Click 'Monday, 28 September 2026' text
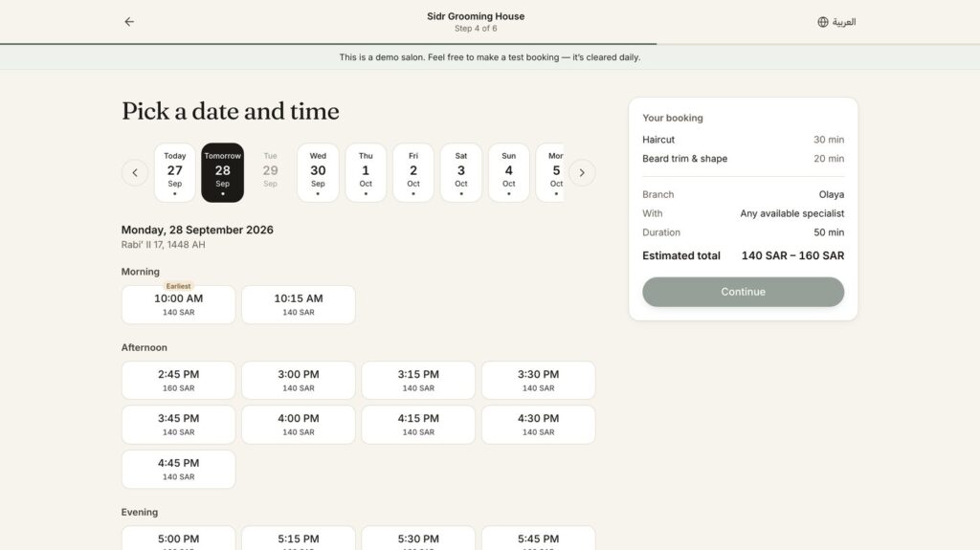The width and height of the screenshot is (980, 550). point(197,230)
